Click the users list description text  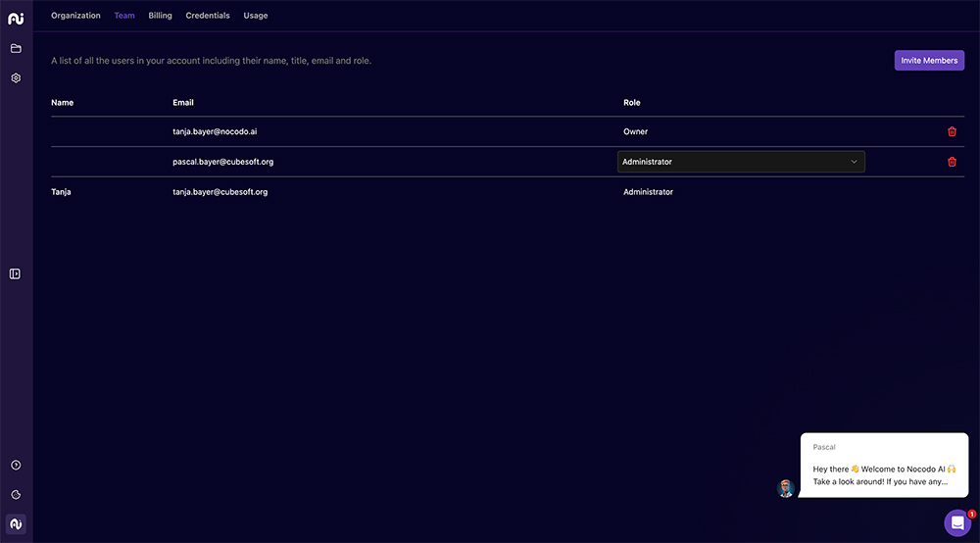pos(212,61)
